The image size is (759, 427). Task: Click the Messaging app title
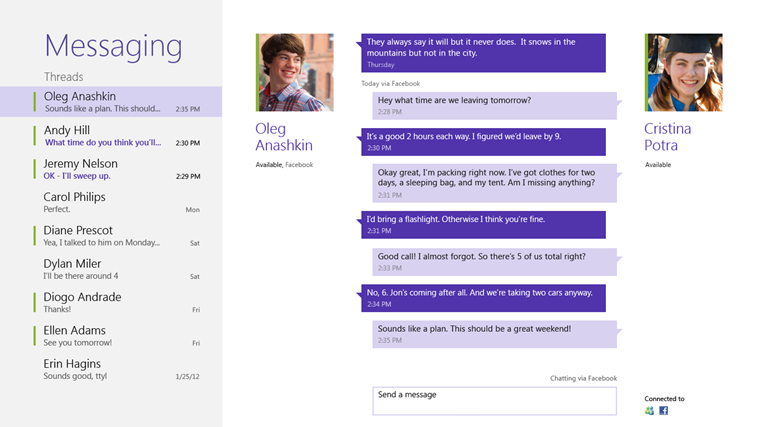(113, 46)
